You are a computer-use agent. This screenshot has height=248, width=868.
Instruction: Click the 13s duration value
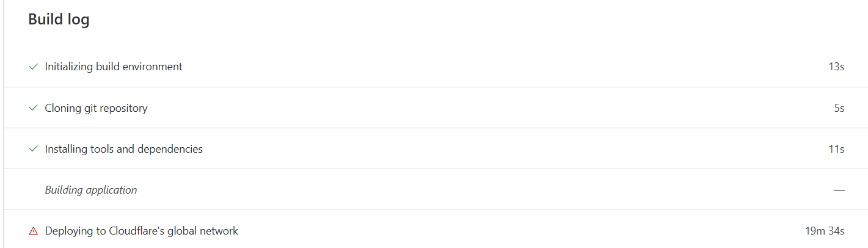pyautogui.click(x=836, y=67)
